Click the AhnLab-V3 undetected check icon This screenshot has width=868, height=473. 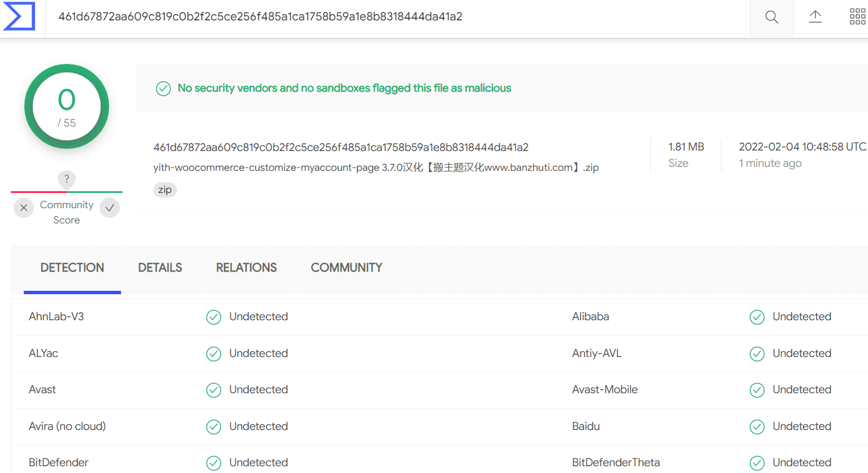[214, 317]
